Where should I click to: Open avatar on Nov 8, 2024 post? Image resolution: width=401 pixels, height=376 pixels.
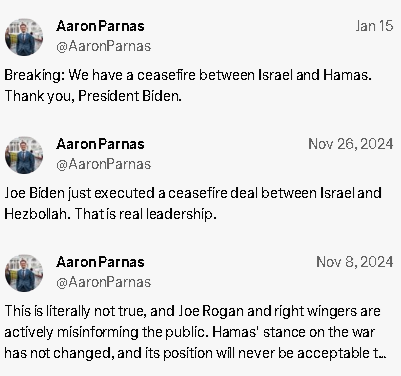coord(24,273)
